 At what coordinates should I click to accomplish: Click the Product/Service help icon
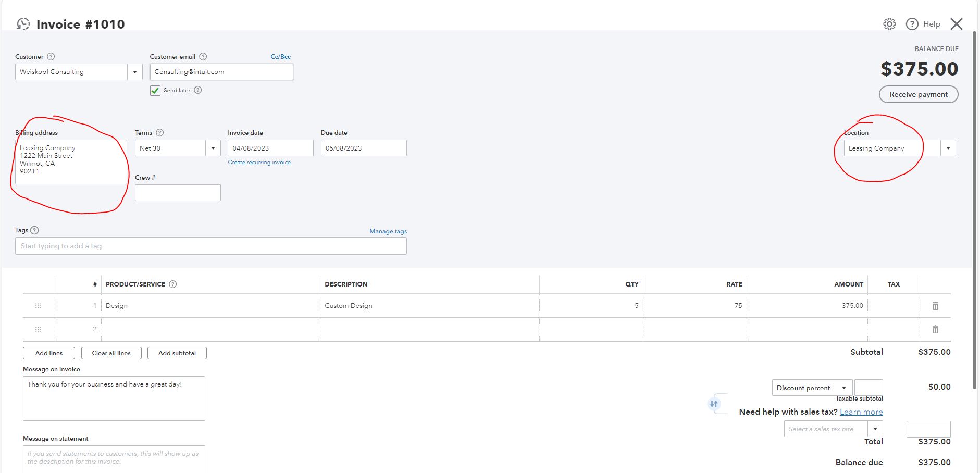tap(172, 284)
